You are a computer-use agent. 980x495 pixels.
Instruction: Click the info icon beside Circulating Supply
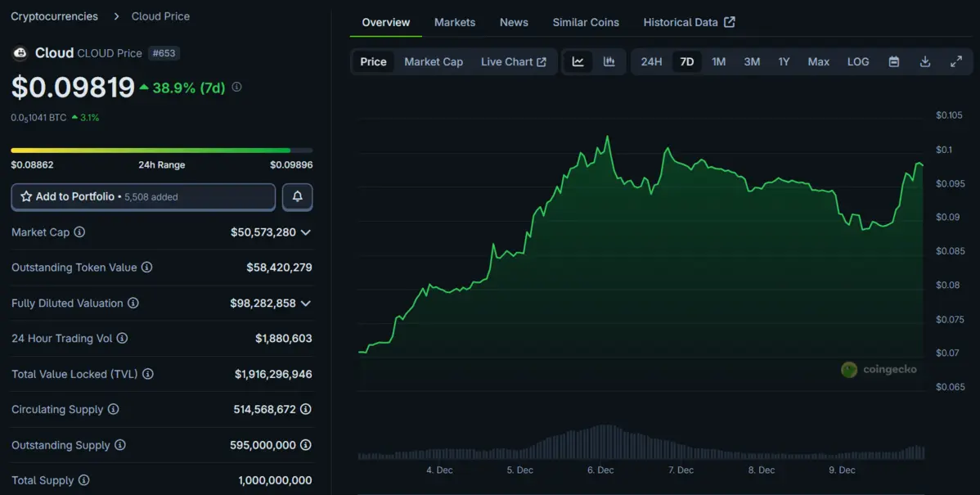(113, 409)
